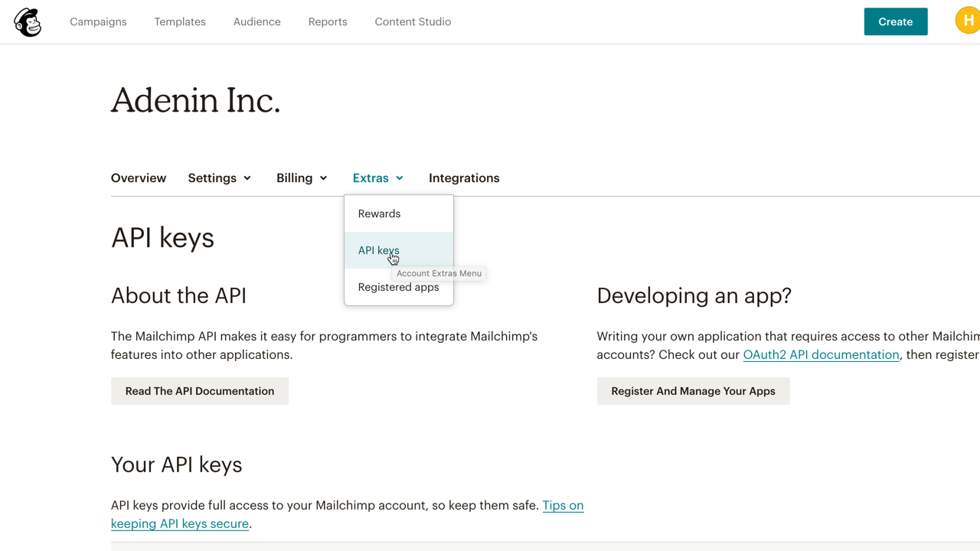980x551 pixels.
Task: Click the Extras chevron arrow
Action: click(x=400, y=178)
